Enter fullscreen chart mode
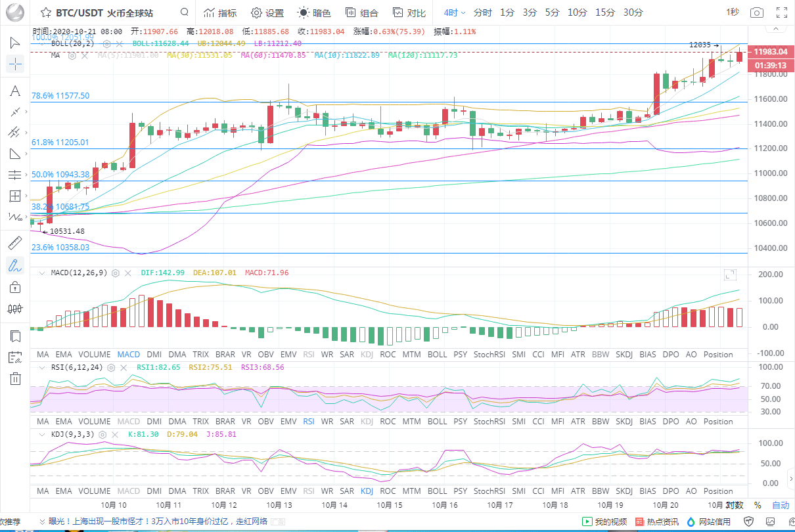The height and width of the screenshot is (532, 795). pos(782,12)
